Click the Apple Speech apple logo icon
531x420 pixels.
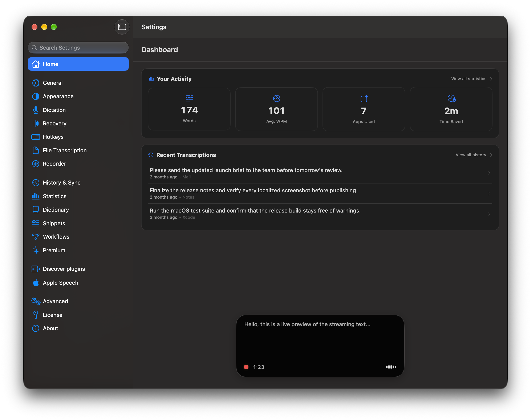pyautogui.click(x=36, y=283)
